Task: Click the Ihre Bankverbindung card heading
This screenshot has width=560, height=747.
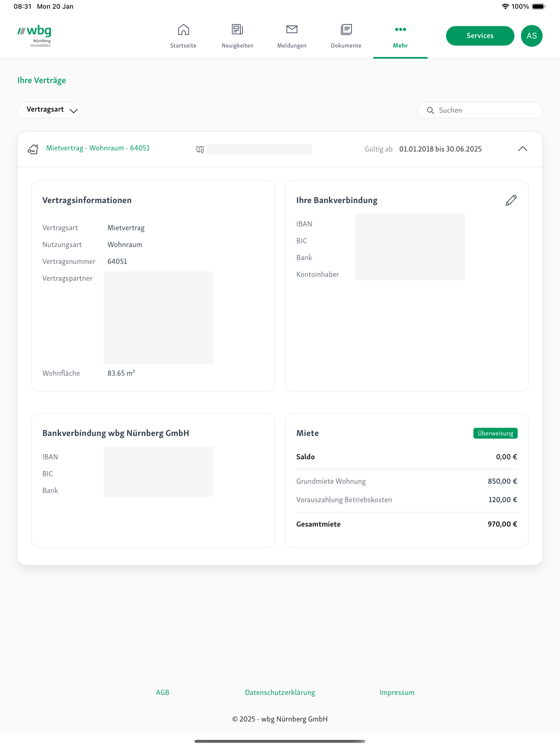Action: click(337, 200)
